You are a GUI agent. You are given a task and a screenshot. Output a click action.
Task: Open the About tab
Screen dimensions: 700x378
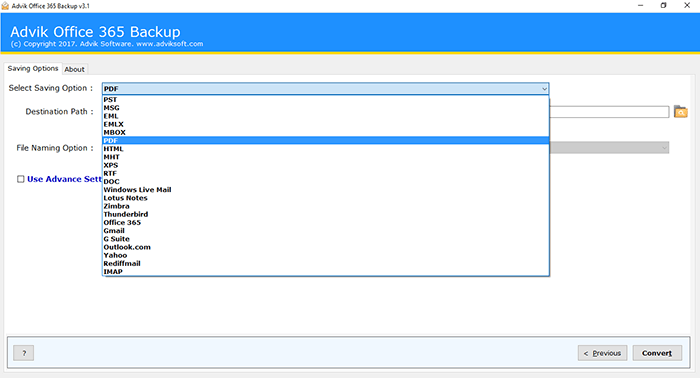[74, 69]
